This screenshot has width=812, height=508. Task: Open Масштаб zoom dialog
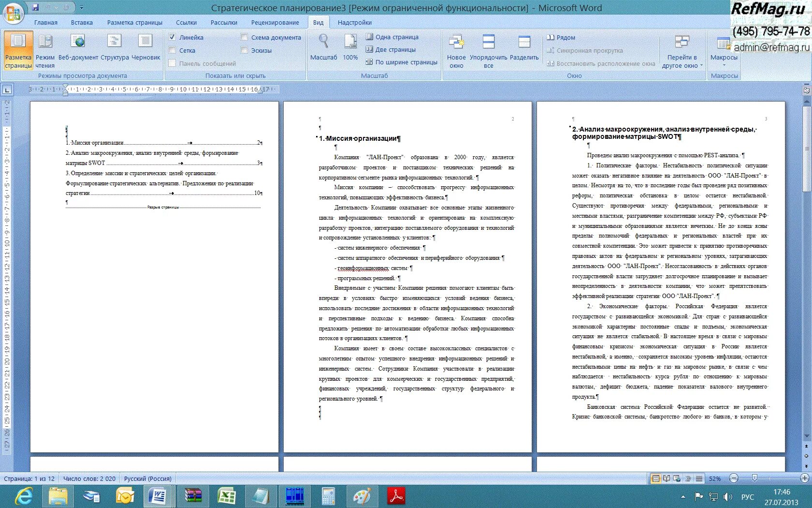click(323, 47)
